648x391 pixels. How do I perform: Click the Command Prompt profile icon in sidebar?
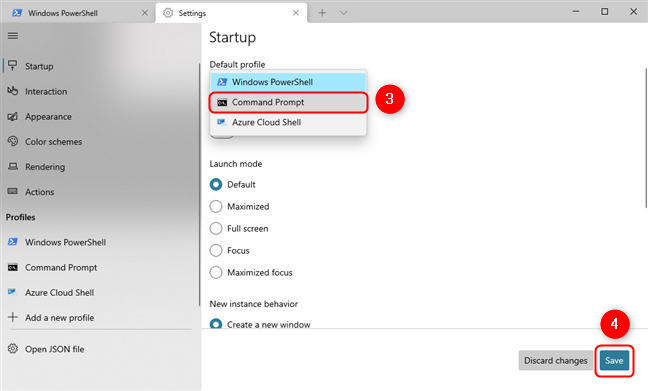pyautogui.click(x=12, y=267)
